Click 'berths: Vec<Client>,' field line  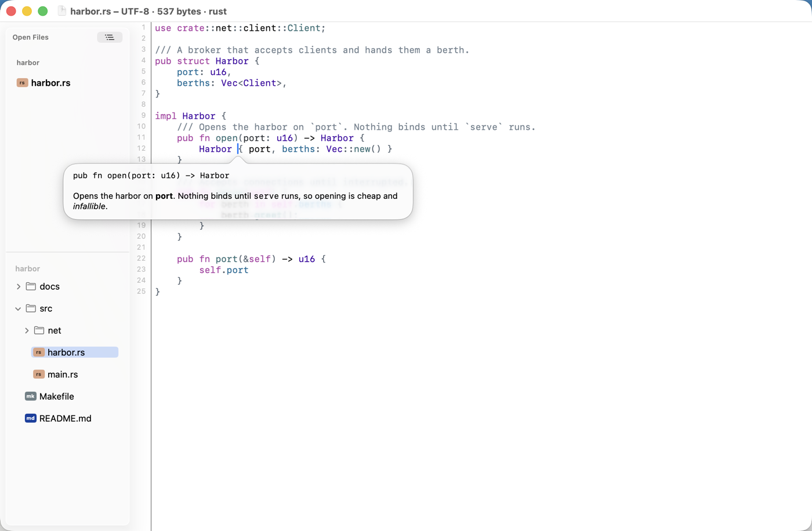pos(232,83)
